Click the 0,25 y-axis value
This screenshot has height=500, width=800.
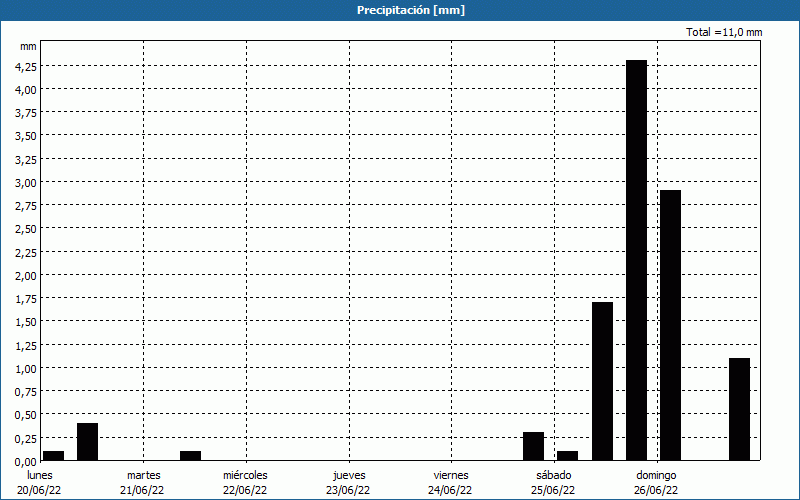pyautogui.click(x=26, y=438)
